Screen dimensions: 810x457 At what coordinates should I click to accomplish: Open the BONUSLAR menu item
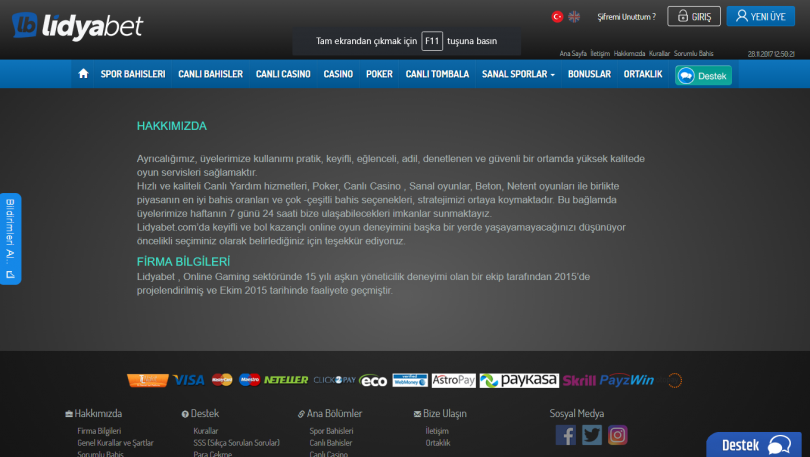(589, 74)
